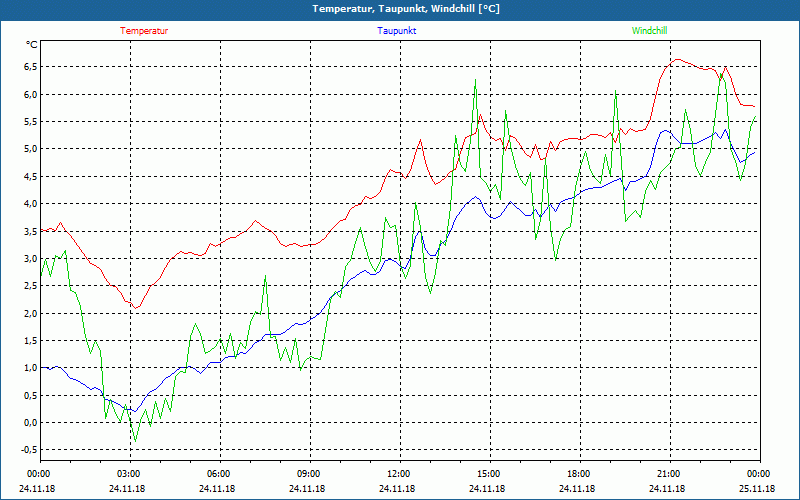Click the green Windchill legend label
This screenshot has width=800, height=500.
point(649,31)
